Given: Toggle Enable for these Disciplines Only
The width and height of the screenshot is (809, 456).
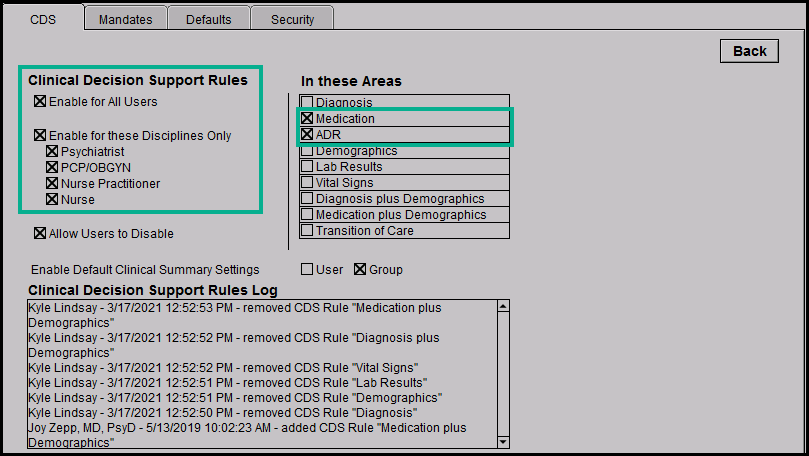Looking at the screenshot, I should point(40,135).
